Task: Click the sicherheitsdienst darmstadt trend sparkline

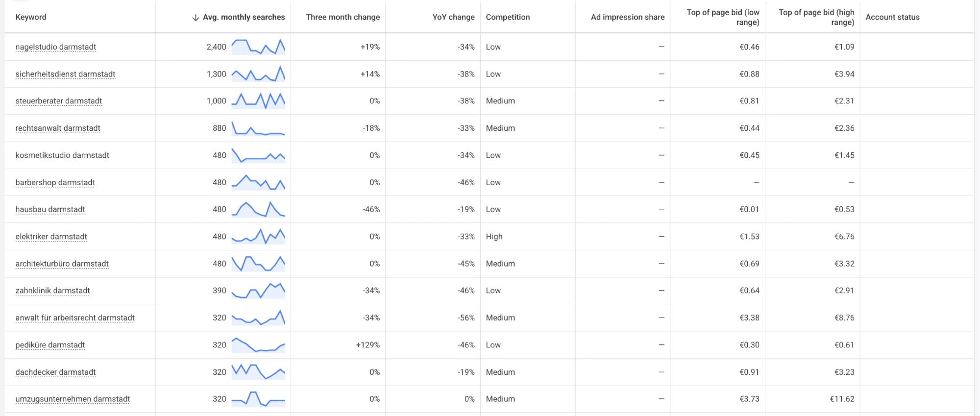Action: (x=258, y=74)
